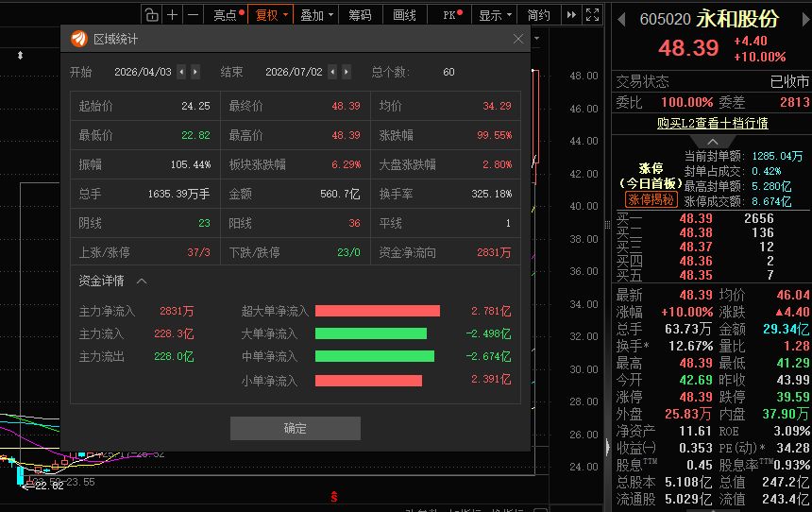Screen dimensions: 812x512
Task: Open the 叠加 overlay dropdown
Action: 316,15
